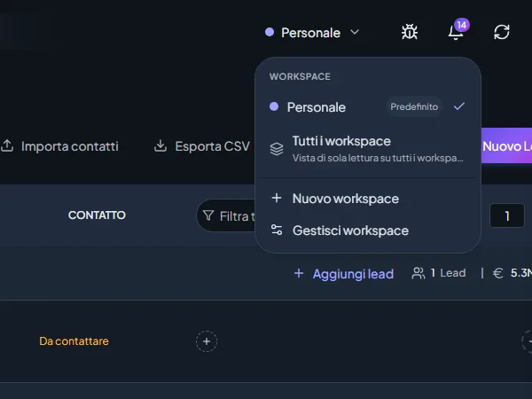Click the Predefinito badge
Viewport: 532px width, 399px height.
(x=414, y=107)
